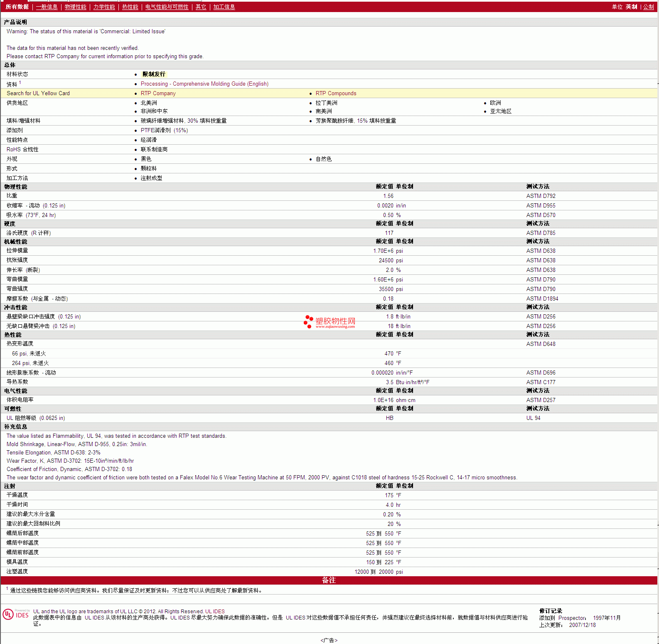Click the 比重 value 1.56
659x644 pixels.
[x=388, y=196]
